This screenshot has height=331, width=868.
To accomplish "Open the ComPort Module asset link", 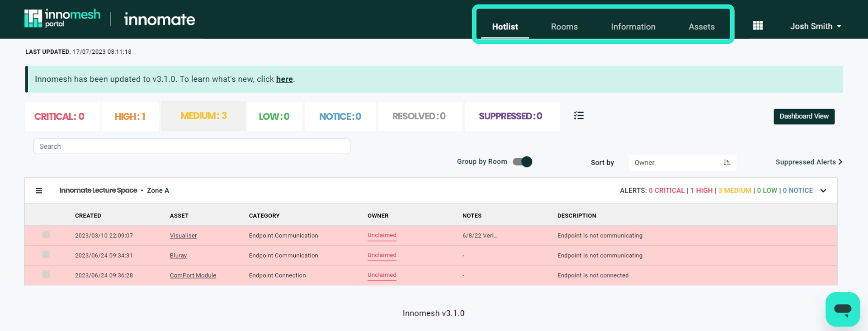I will pyautogui.click(x=193, y=275).
